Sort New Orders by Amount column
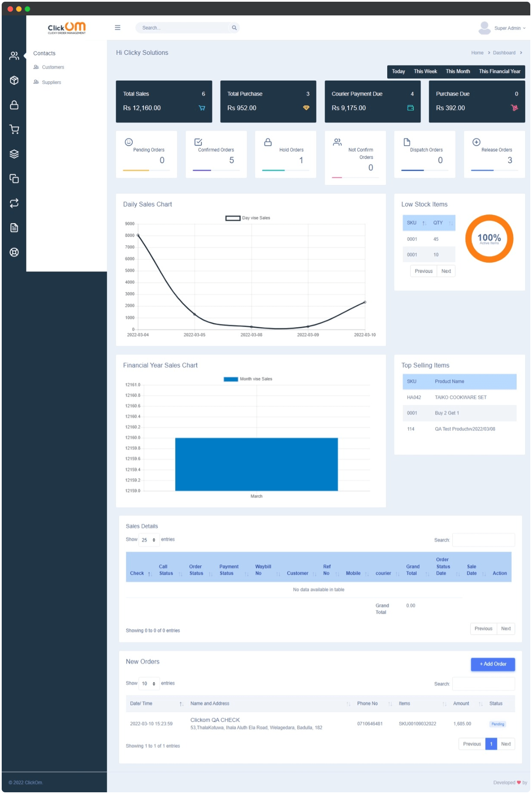 pyautogui.click(x=467, y=704)
